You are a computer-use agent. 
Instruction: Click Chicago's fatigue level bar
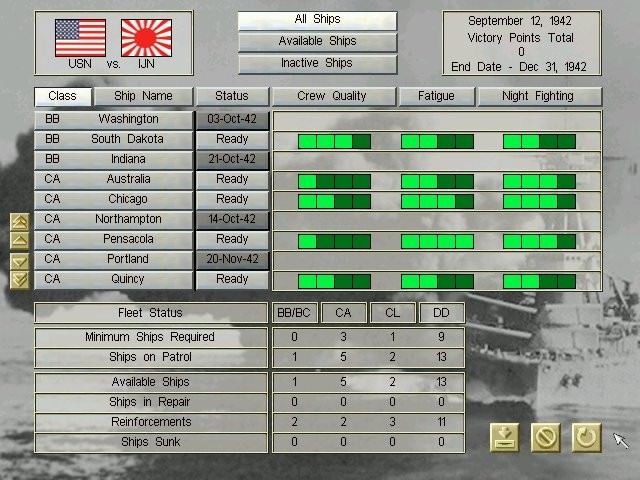tap(437, 201)
